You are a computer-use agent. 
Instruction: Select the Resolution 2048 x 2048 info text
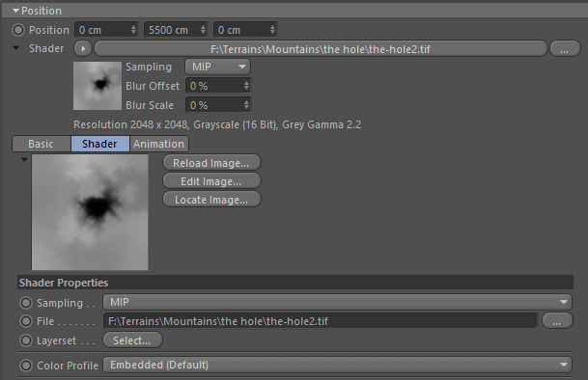217,124
